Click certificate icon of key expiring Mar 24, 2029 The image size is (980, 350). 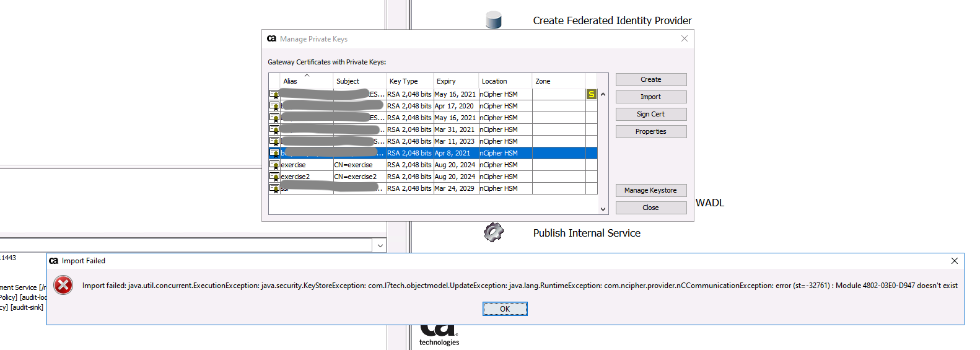[274, 189]
